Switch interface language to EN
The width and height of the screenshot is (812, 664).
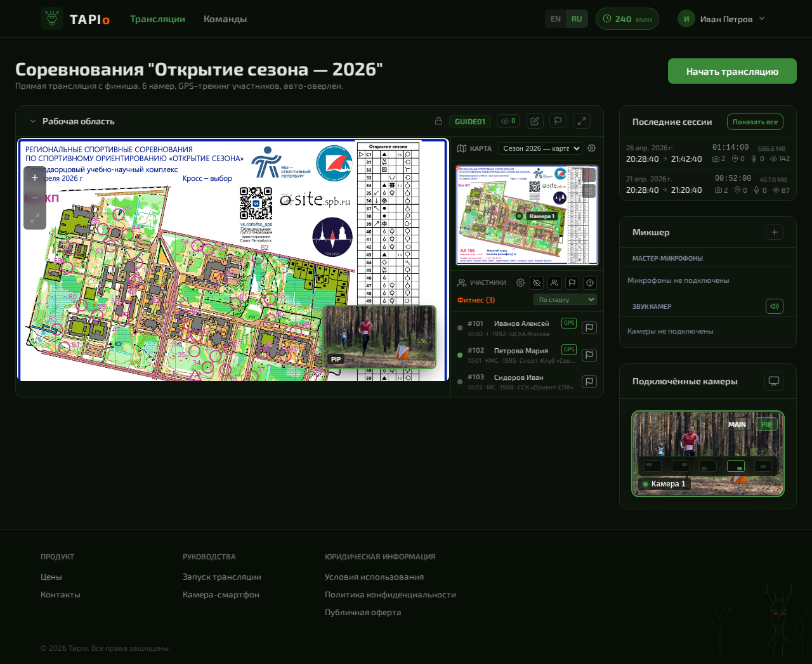coord(556,19)
